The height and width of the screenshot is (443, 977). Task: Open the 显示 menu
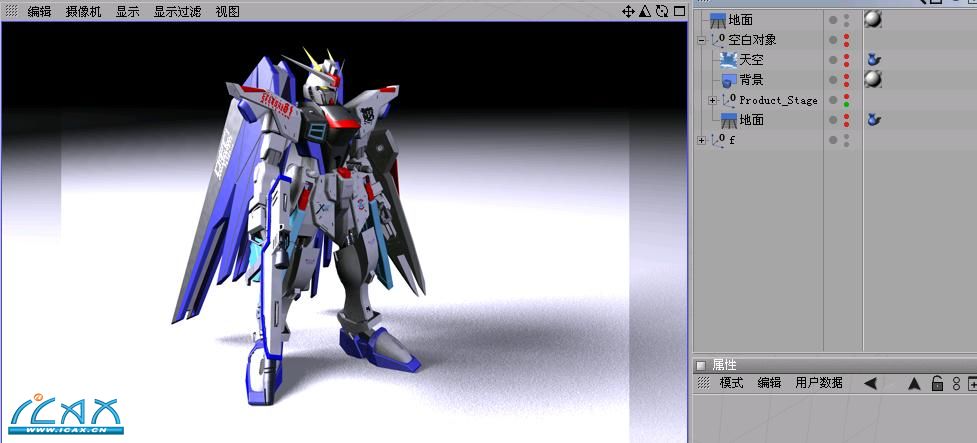coord(128,11)
